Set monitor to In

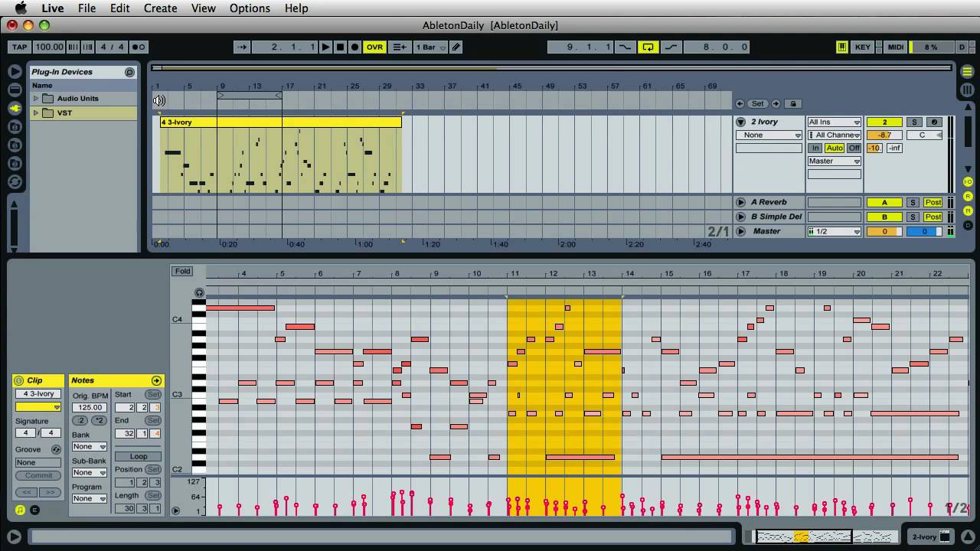(815, 148)
